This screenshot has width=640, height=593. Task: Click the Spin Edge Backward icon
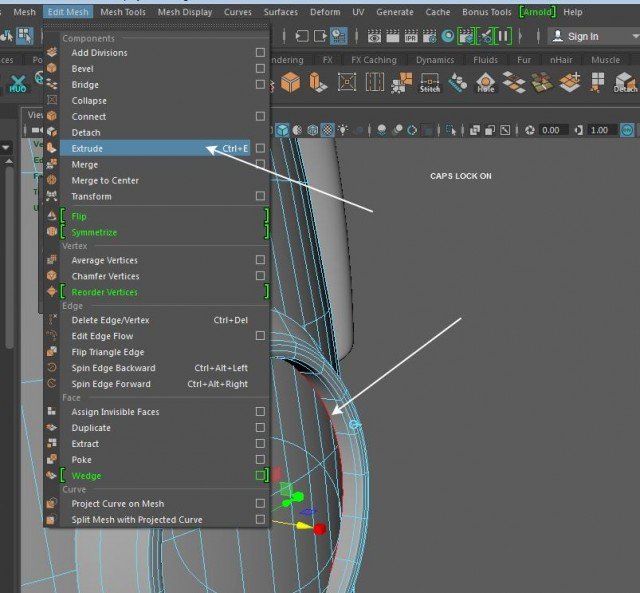click(52, 368)
